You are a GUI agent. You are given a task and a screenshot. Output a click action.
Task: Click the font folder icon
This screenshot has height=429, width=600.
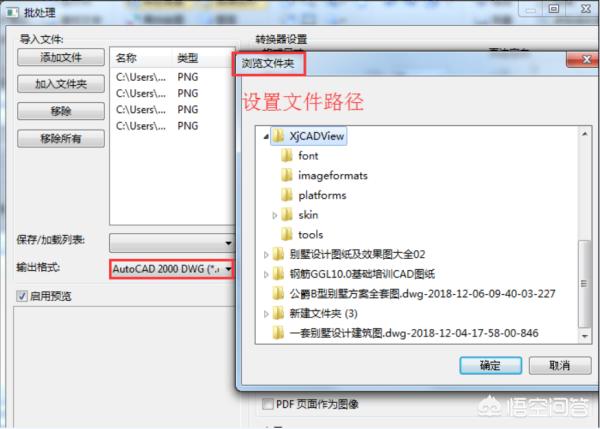(287, 156)
